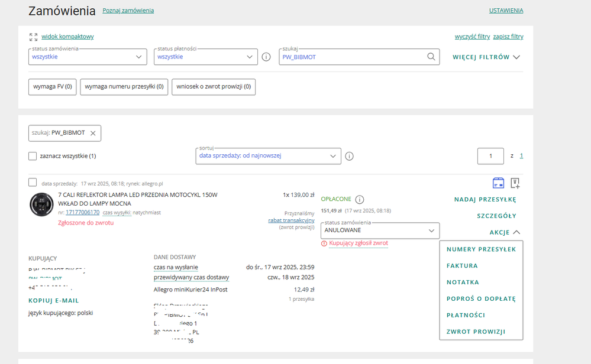
Task: Toggle the 'wymaga FV (0)' filter
Action: point(53,87)
